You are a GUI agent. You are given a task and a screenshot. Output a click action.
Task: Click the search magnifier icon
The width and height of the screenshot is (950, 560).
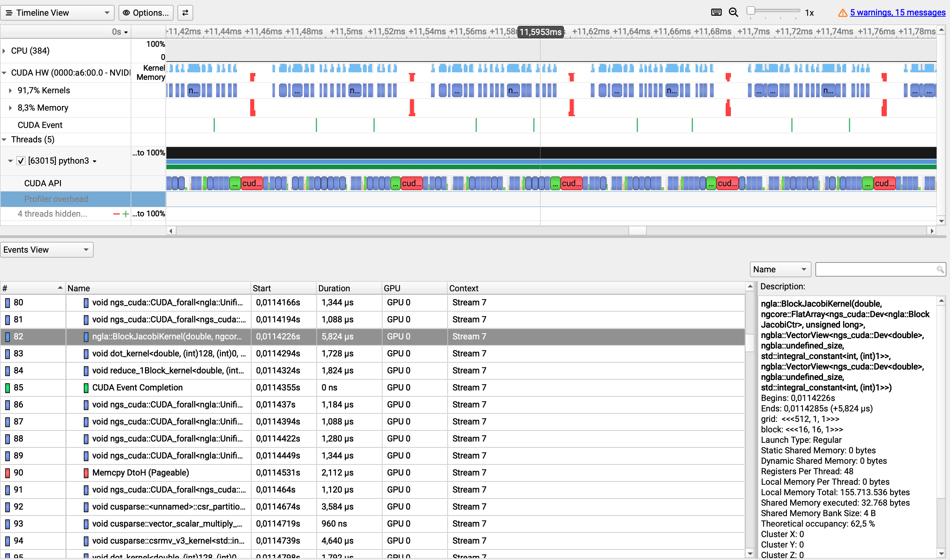940,269
